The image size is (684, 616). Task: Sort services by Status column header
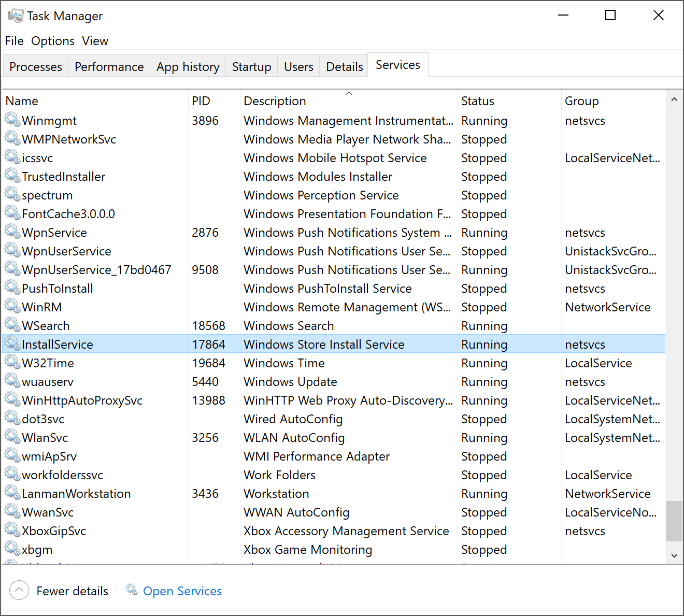tap(509, 101)
